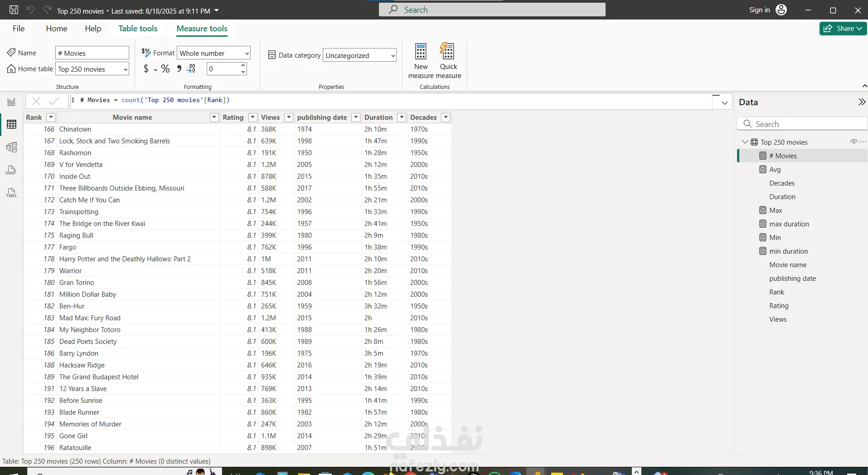Select the Views field in Data pane
The width and height of the screenshot is (868, 475).
[778, 319]
